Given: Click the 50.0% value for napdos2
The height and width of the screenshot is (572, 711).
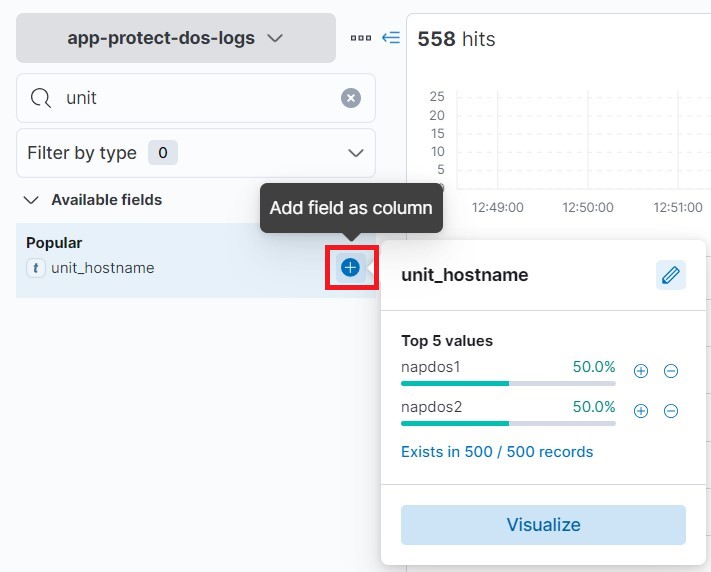Looking at the screenshot, I should (594, 406).
